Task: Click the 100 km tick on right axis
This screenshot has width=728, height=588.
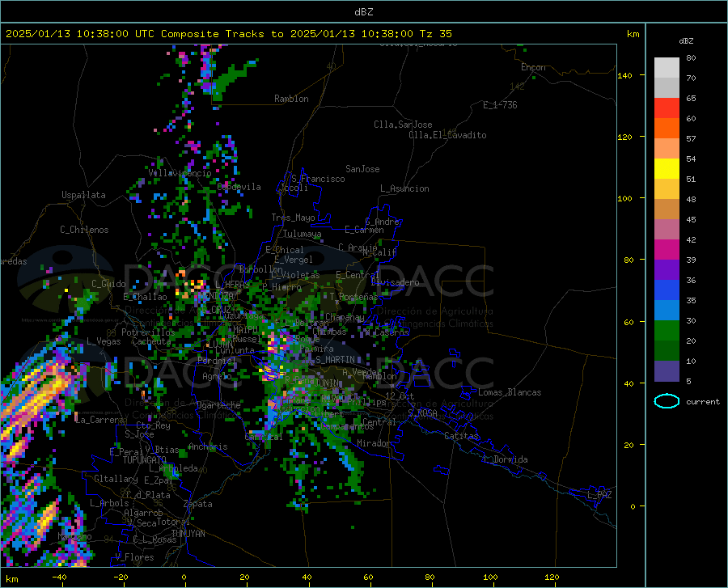Action: (624, 198)
